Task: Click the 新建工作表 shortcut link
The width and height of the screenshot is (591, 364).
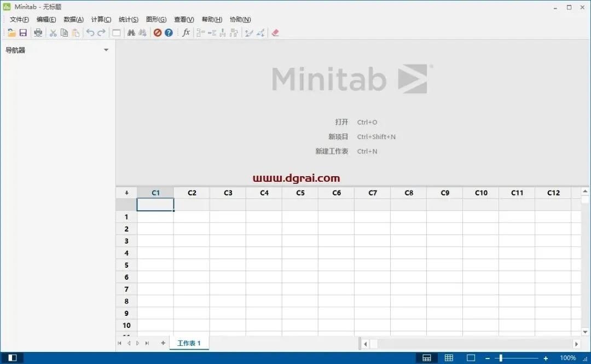Action: (332, 151)
